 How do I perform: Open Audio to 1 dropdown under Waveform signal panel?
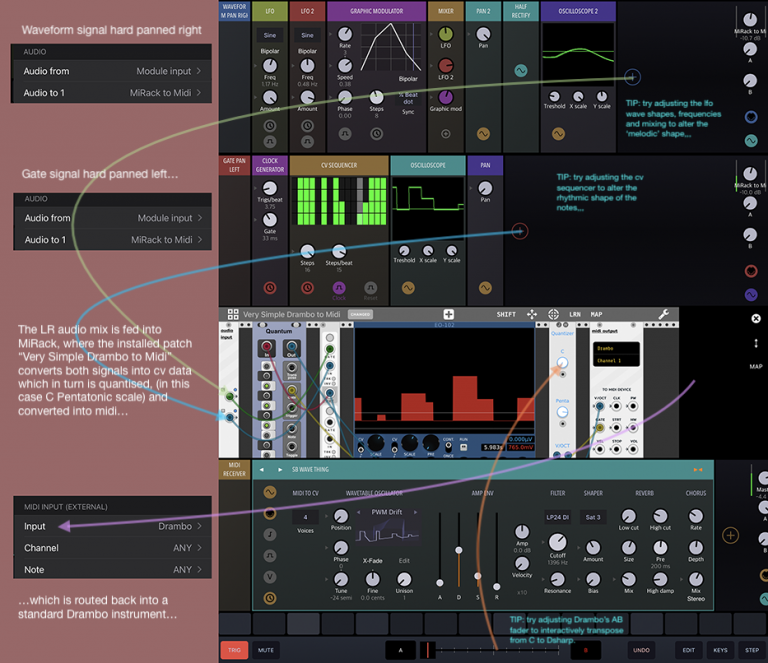112,93
